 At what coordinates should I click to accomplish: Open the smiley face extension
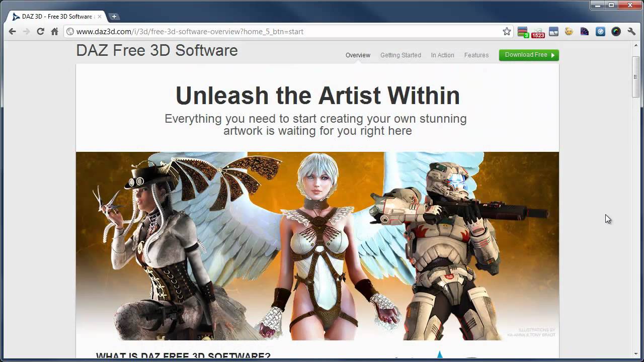(x=569, y=31)
